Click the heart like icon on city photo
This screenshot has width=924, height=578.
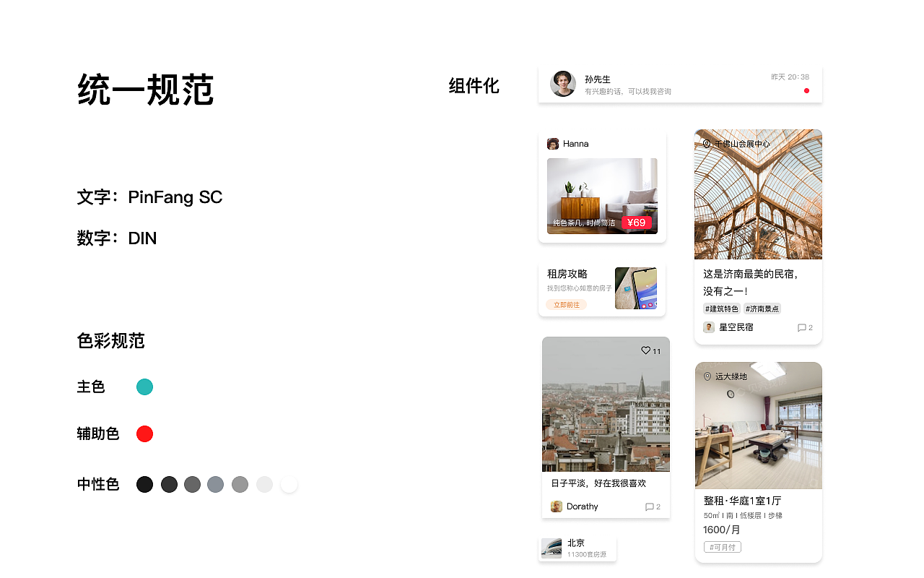pos(646,350)
